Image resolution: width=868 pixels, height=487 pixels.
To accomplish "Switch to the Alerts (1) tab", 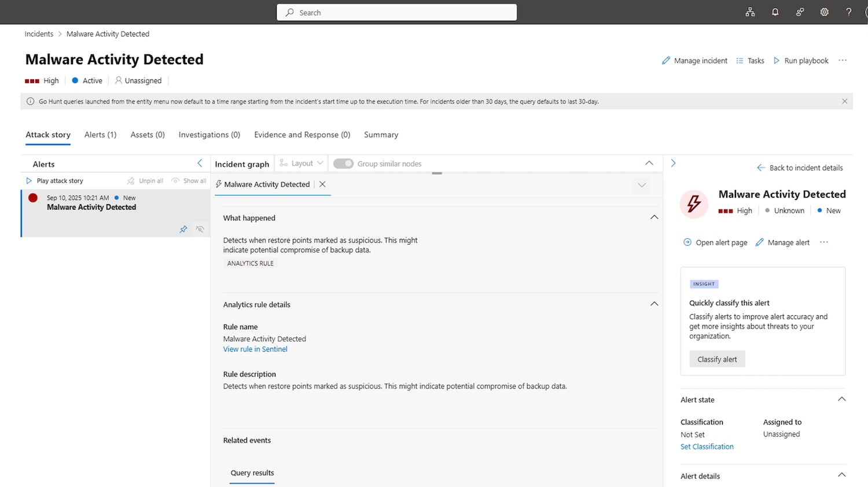I will coord(100,135).
